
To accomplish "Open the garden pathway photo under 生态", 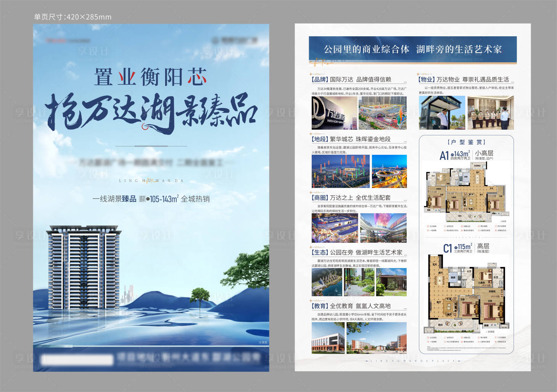I will [359, 282].
